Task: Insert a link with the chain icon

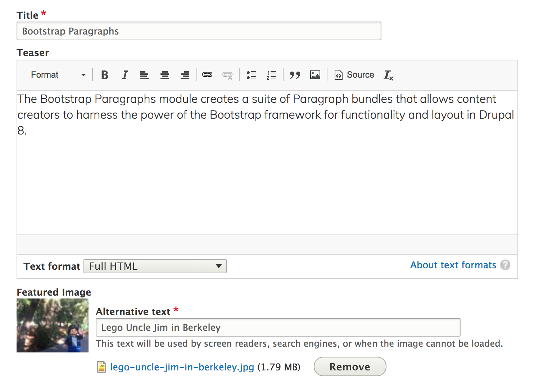Action: coord(207,75)
